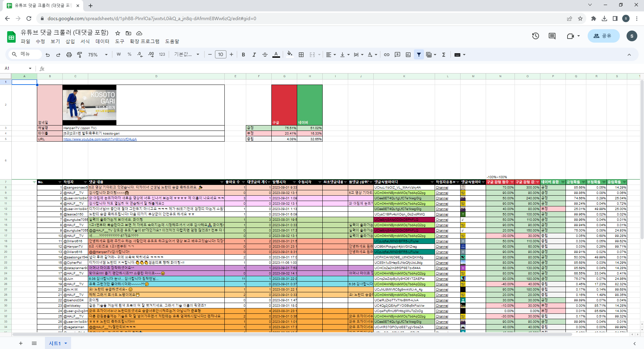Click the Insert link icon

coord(387,55)
